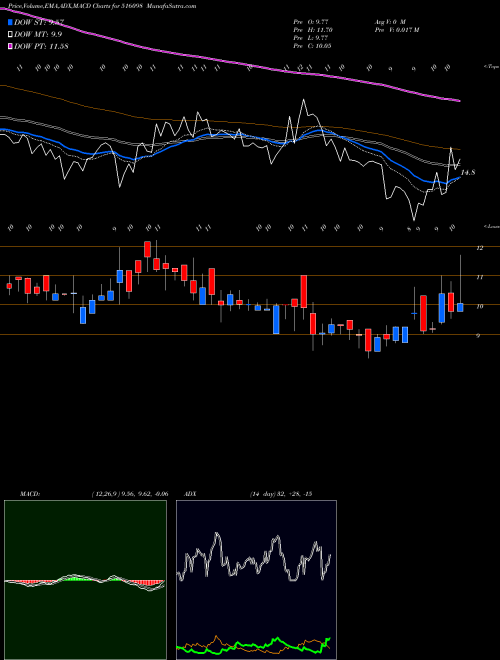Click ADX parameters '(14 day) 32, +28, -15'
Viewport: 500px width, 660px height.
tap(281, 494)
